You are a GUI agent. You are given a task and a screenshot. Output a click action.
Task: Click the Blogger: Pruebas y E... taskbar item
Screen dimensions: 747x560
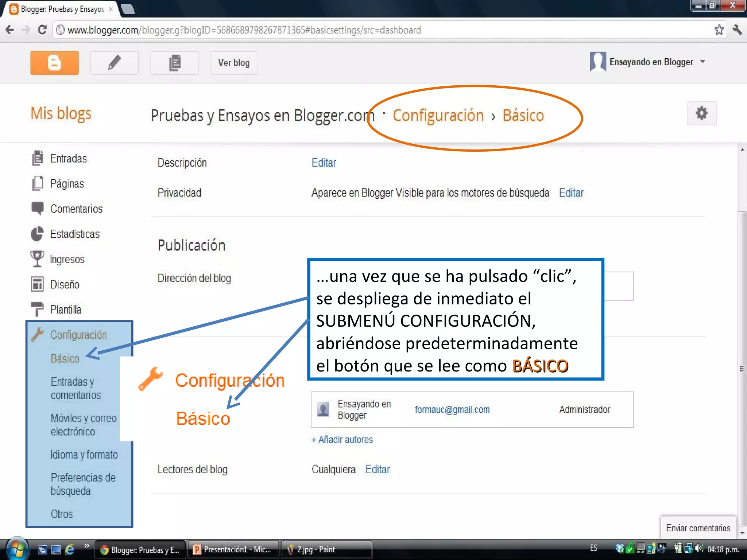[x=140, y=549]
